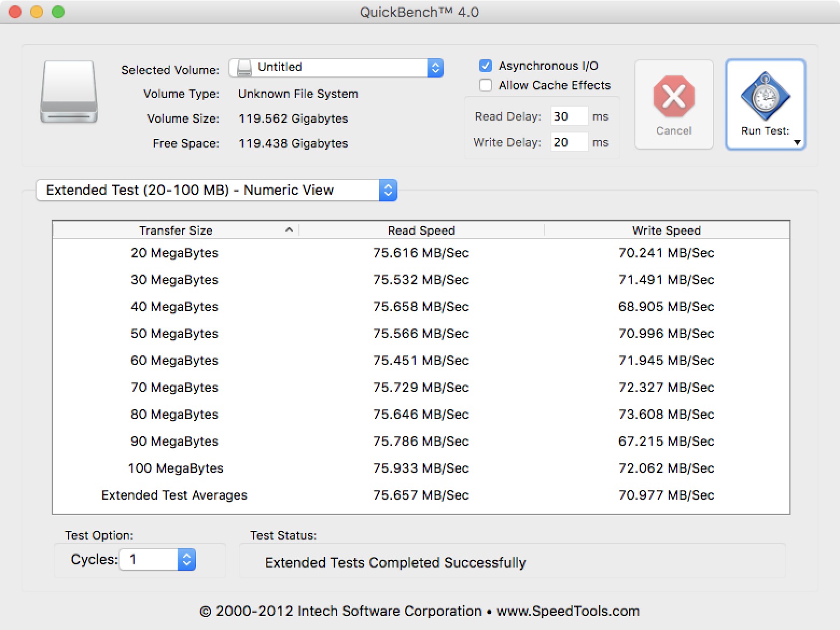Change the Cycles stepper value
840x630 pixels.
[186, 560]
